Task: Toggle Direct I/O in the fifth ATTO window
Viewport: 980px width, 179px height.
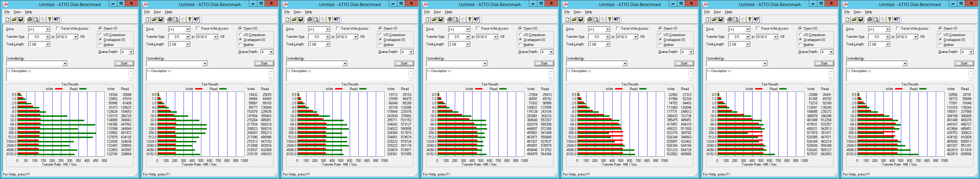Action: 660,28
